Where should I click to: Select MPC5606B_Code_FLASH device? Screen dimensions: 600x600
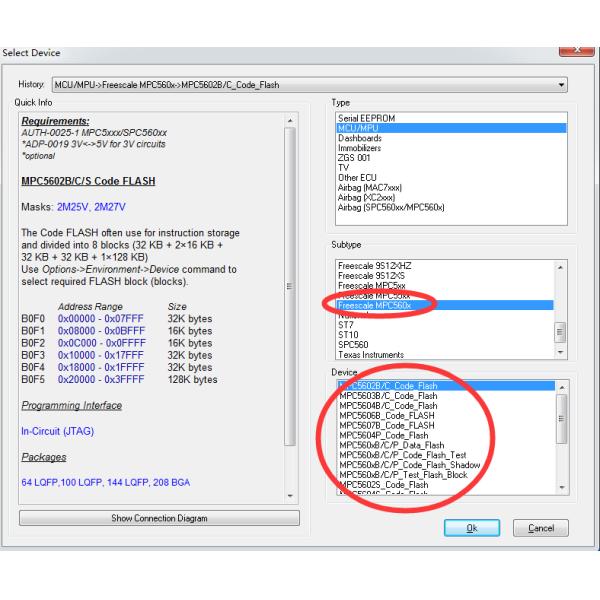[x=387, y=415]
